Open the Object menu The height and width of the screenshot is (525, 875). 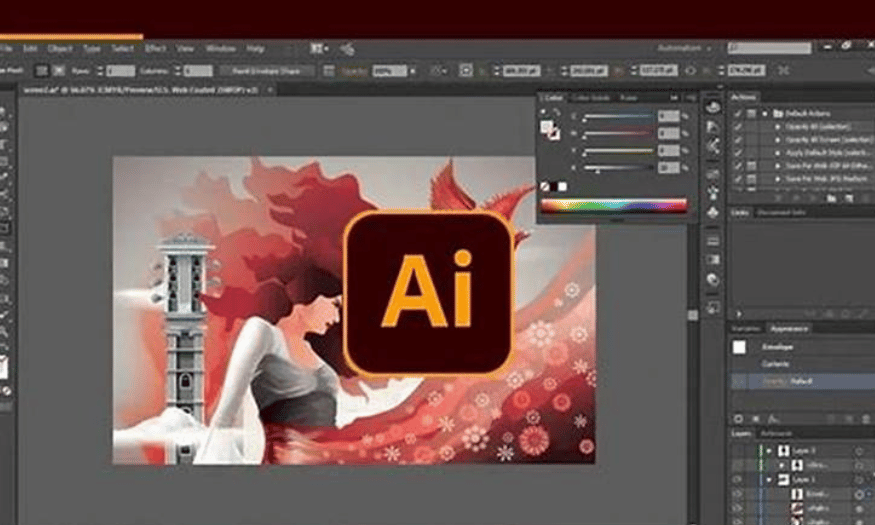point(60,49)
